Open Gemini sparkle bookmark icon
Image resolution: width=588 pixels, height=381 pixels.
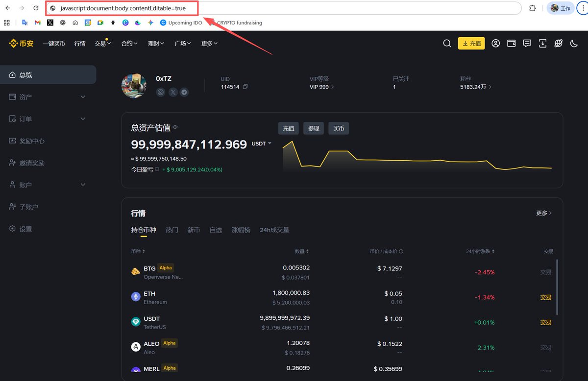150,23
